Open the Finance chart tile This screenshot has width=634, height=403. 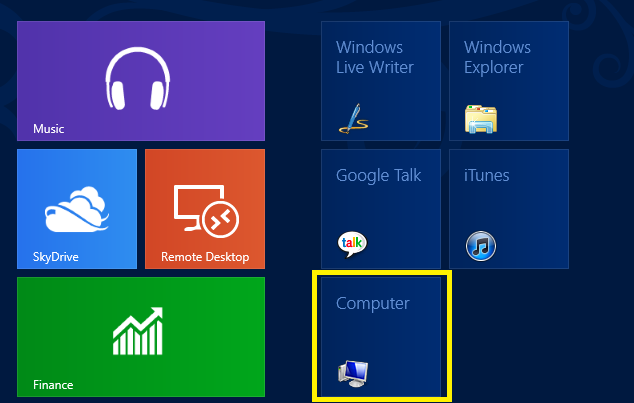click(141, 337)
